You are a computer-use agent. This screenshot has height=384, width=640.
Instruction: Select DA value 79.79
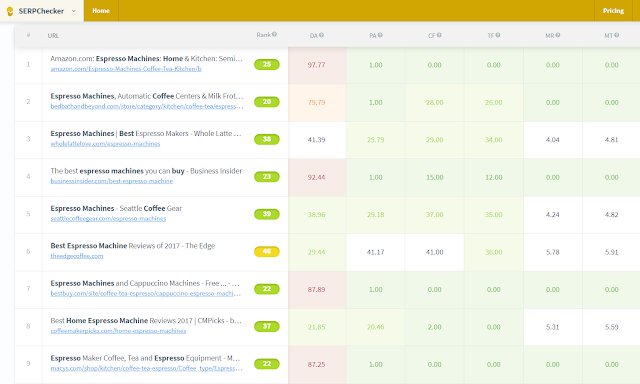[316, 102]
